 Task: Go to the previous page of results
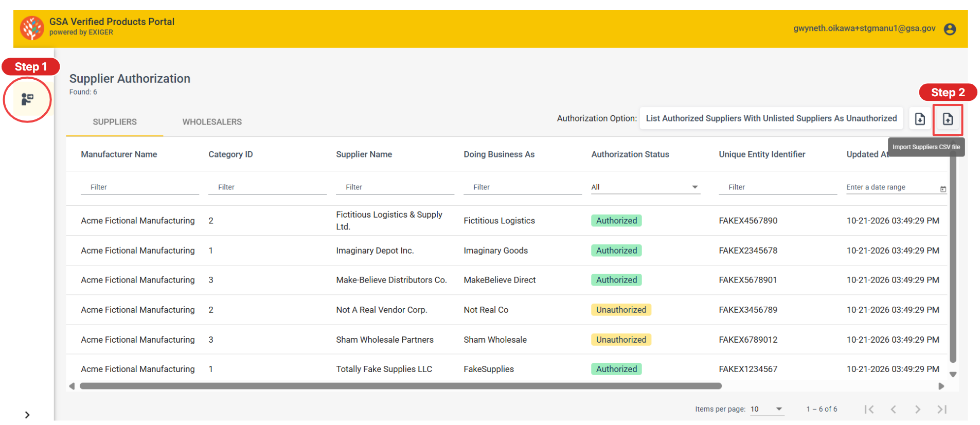[x=893, y=409]
